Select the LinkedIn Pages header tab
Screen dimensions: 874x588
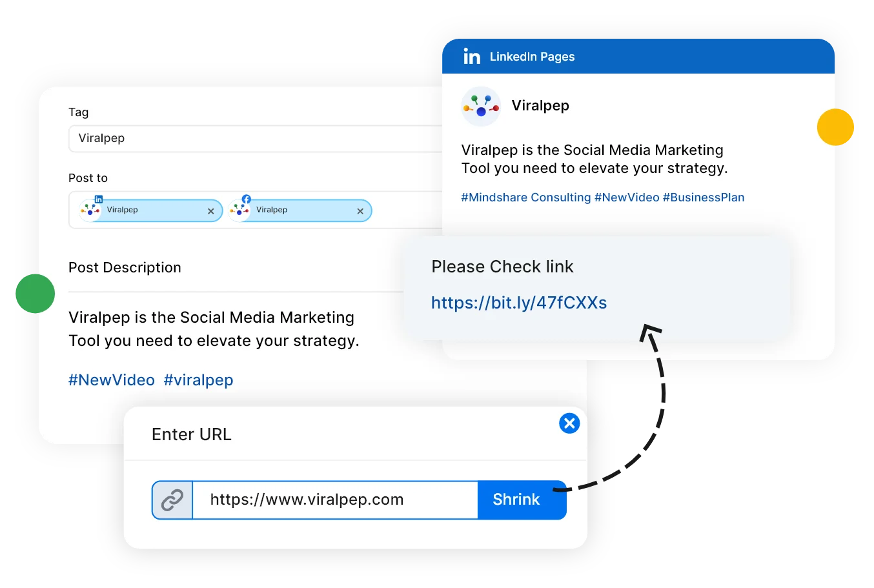tap(532, 57)
